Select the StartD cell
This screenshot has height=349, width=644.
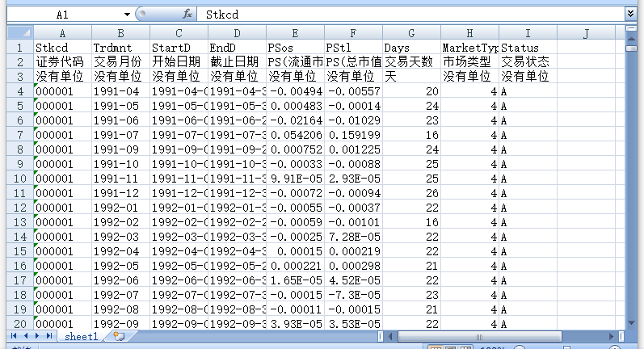pyautogui.click(x=179, y=48)
